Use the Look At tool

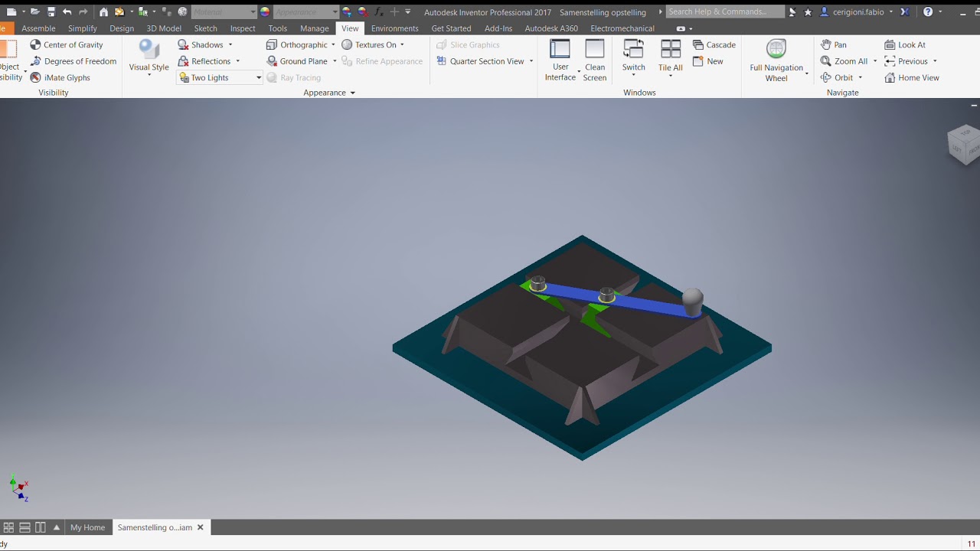coord(905,44)
